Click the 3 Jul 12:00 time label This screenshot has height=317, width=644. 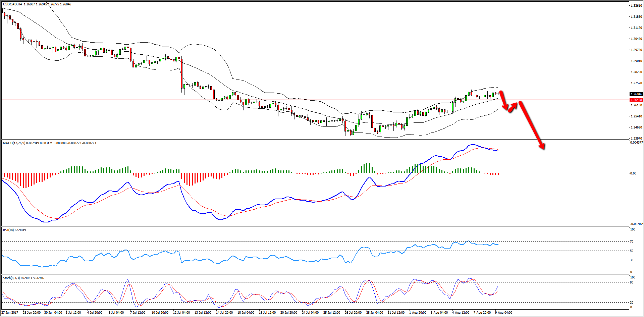point(73,313)
